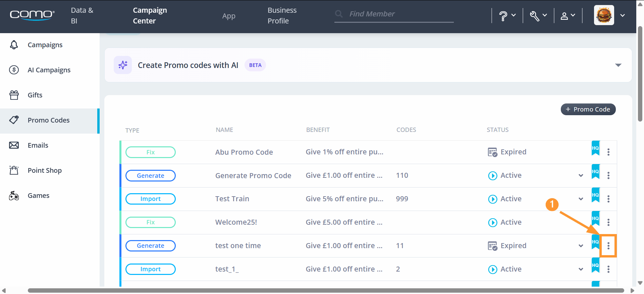The width and height of the screenshot is (644, 294).
Task: Click the vertical page scrollbar
Action: [x=640, y=74]
